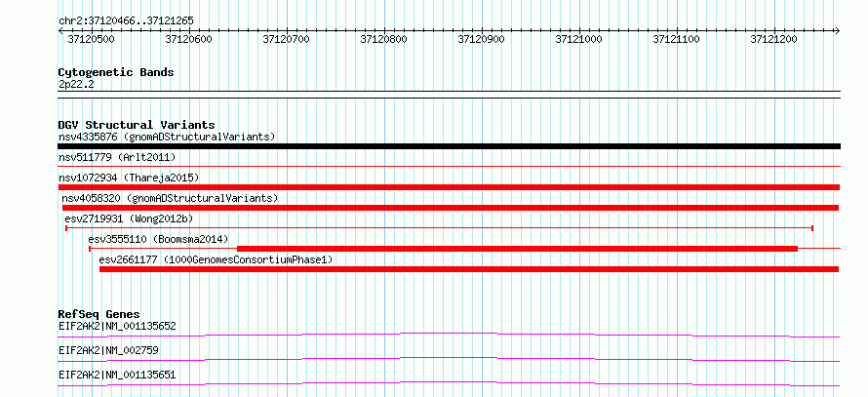Click the right arrow end of the ruler

pos(838,30)
